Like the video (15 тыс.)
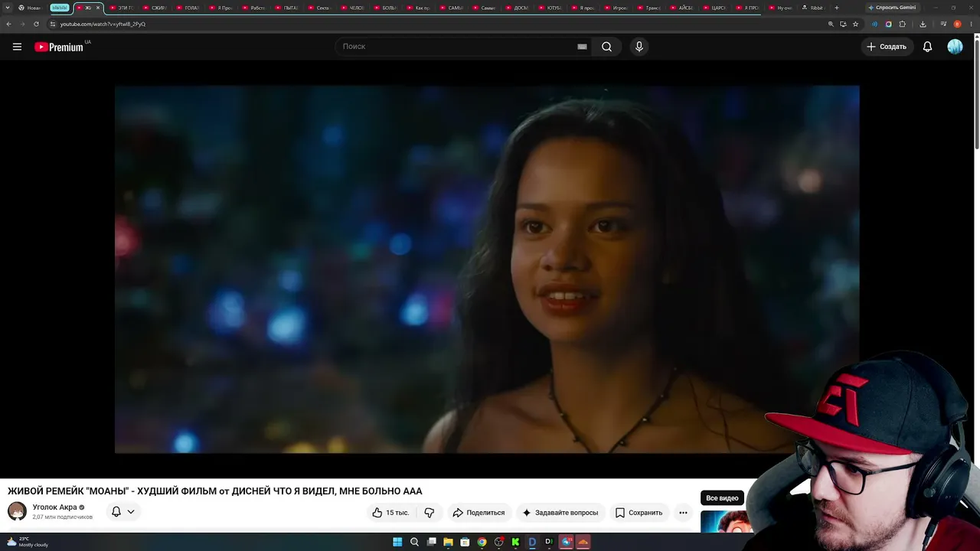Viewport: 980px width, 551px height. [x=390, y=513]
